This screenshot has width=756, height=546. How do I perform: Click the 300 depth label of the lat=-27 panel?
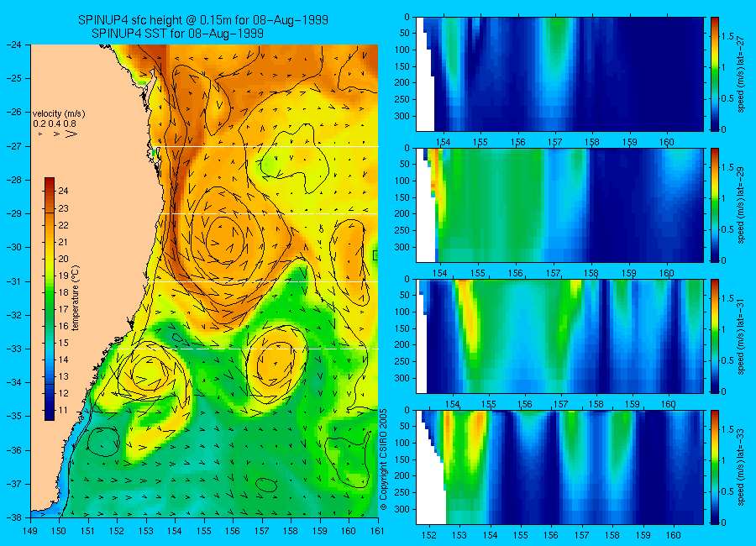[x=402, y=116]
